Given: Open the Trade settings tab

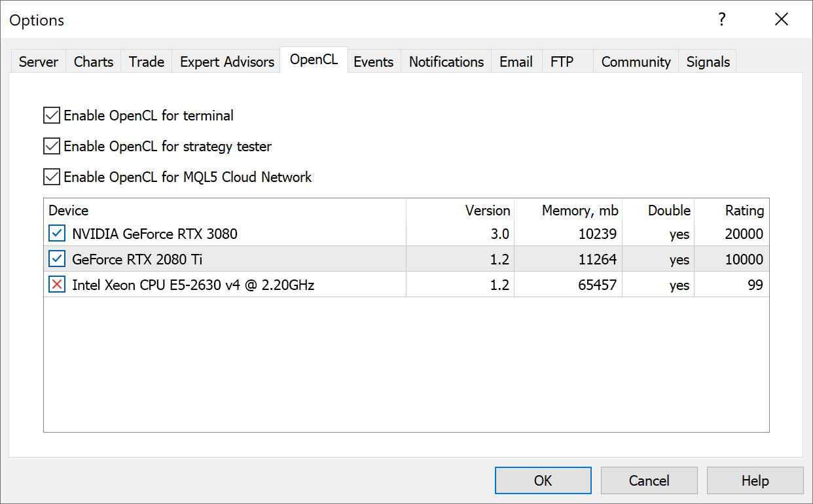Looking at the screenshot, I should point(146,62).
